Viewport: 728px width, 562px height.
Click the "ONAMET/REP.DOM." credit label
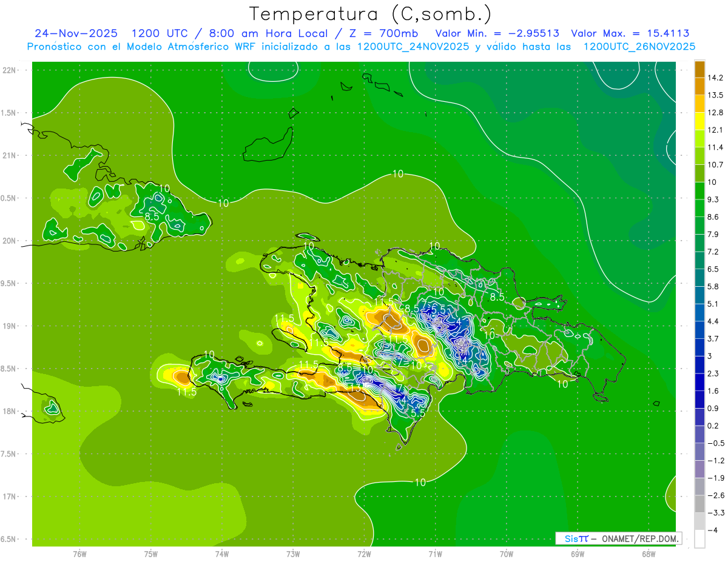coord(640,538)
